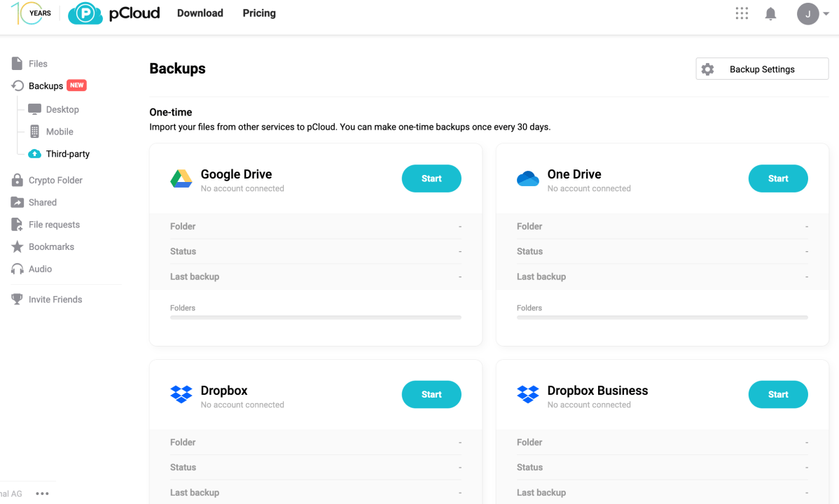Click the Files document icon
The image size is (839, 504).
click(17, 63)
